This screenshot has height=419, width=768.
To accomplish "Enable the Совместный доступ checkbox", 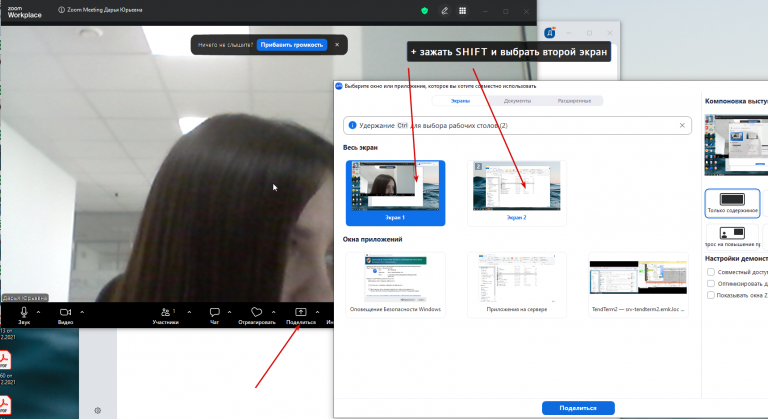I will coord(711,272).
